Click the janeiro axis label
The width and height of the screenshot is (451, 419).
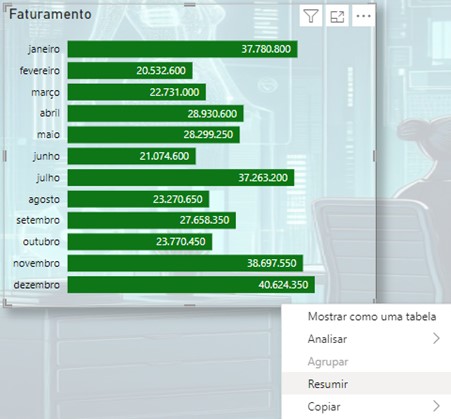click(44, 49)
